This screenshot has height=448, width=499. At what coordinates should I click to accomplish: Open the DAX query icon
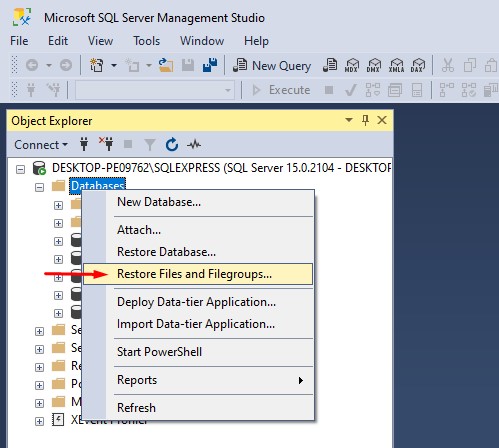418,65
